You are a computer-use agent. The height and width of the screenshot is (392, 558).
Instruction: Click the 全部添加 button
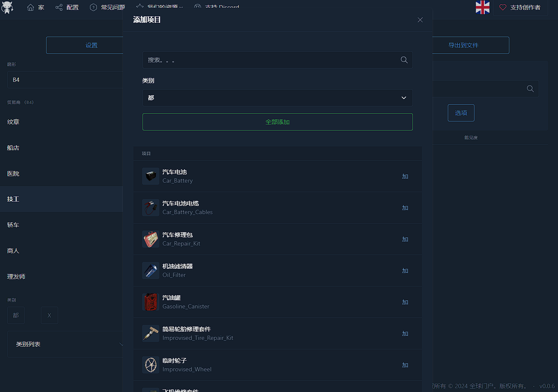[x=278, y=122]
